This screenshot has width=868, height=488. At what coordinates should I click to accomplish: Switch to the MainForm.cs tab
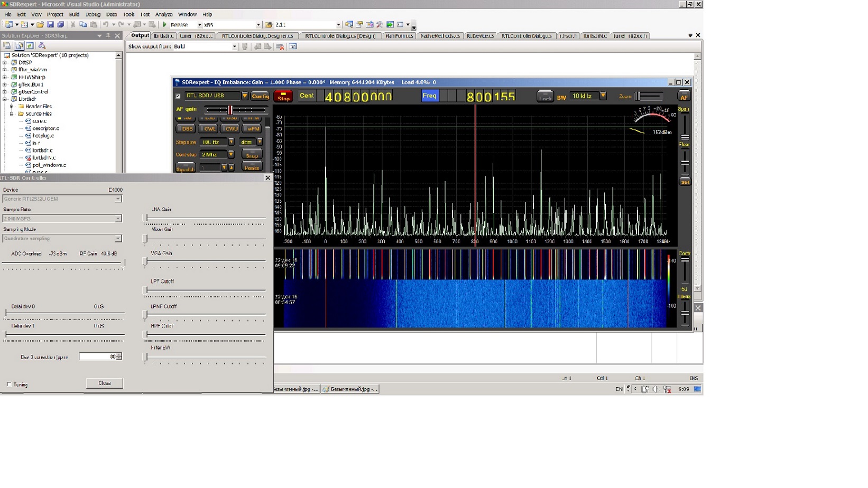[399, 36]
